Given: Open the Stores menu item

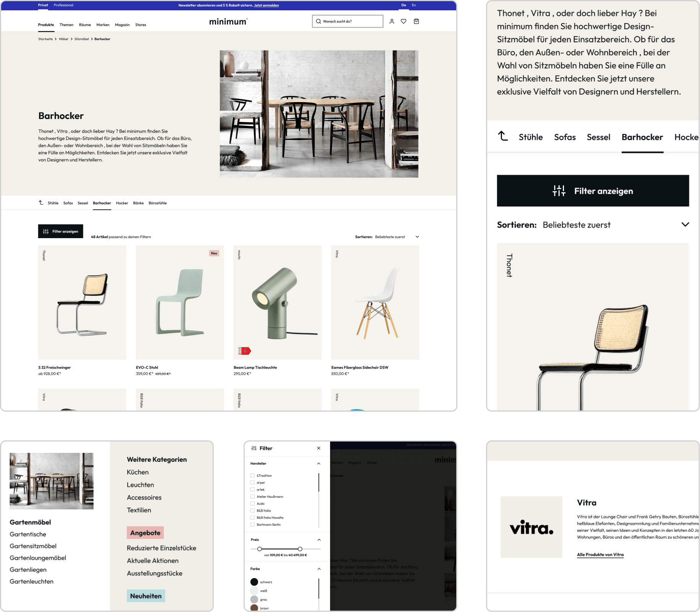Looking at the screenshot, I should pos(141,25).
